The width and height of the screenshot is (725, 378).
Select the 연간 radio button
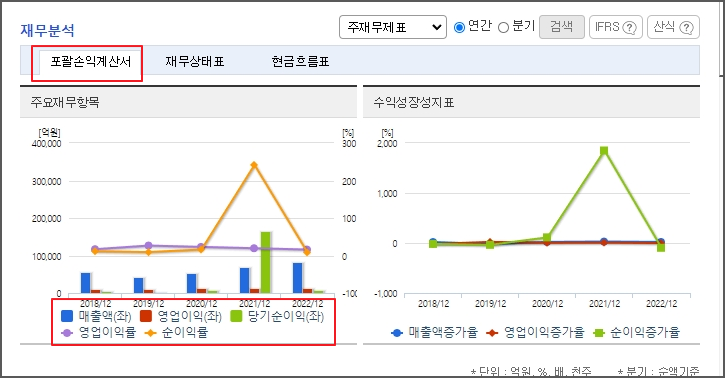point(459,27)
